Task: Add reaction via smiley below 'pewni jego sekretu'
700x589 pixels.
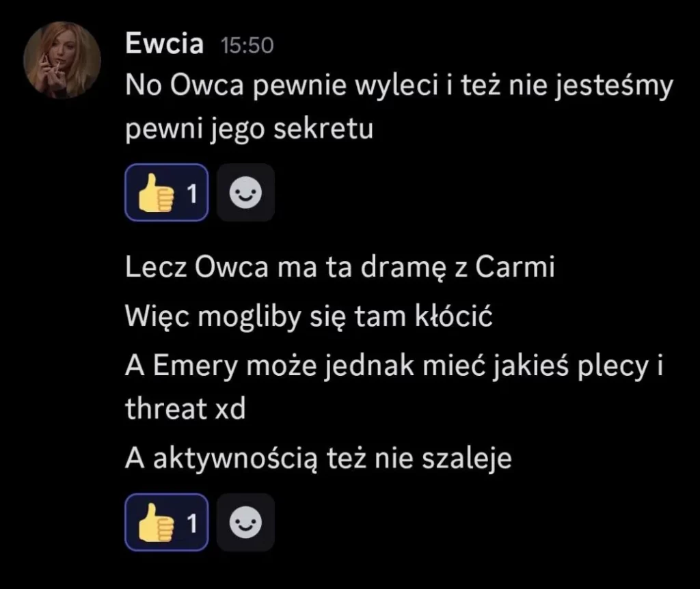Action: [x=245, y=192]
